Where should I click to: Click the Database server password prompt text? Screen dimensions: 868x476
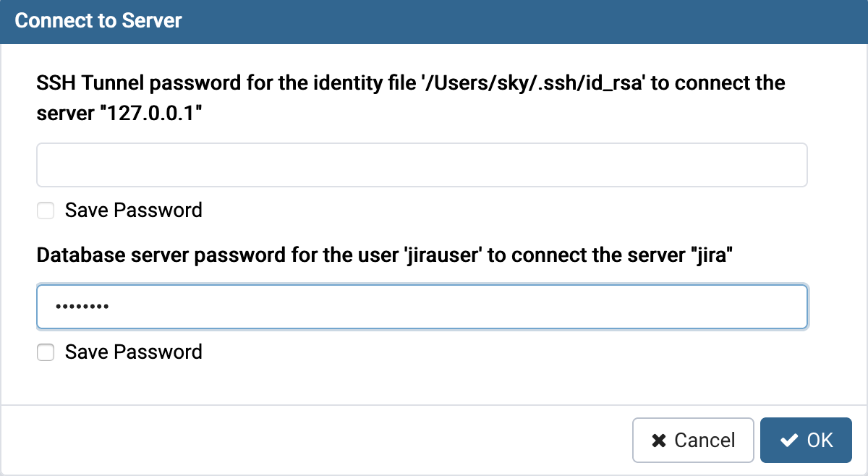coord(181,255)
